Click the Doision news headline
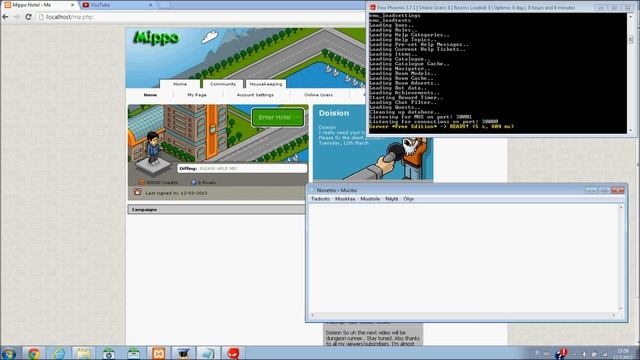This screenshot has height=360, width=640. tap(334, 113)
